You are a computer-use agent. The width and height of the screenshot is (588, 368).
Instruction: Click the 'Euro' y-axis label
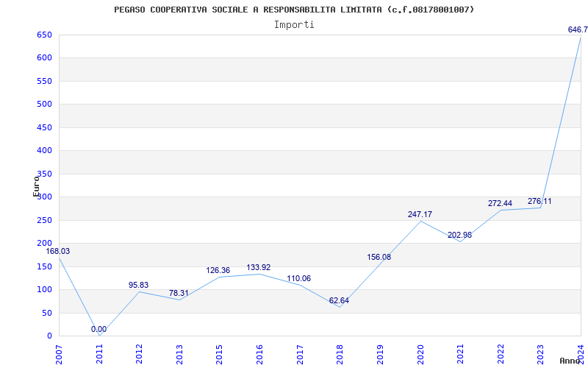pos(36,186)
